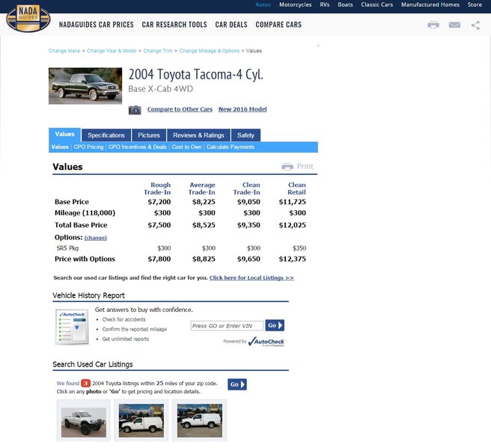Open the Manufactured Homes category
This screenshot has height=448, width=491.
tap(430, 4)
